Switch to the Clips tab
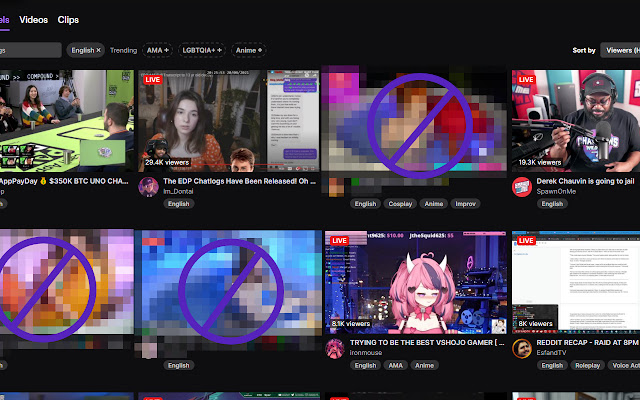The height and width of the screenshot is (400, 640). [x=68, y=20]
